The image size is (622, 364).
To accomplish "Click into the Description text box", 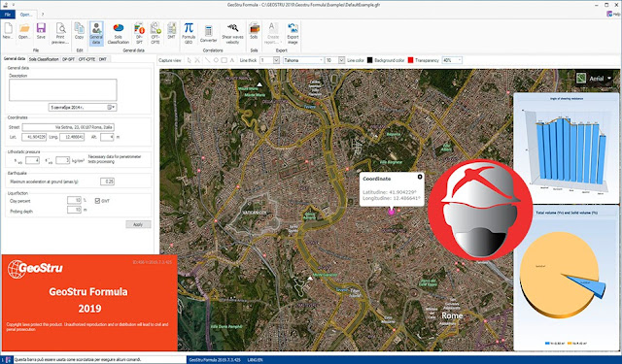I will (63, 89).
